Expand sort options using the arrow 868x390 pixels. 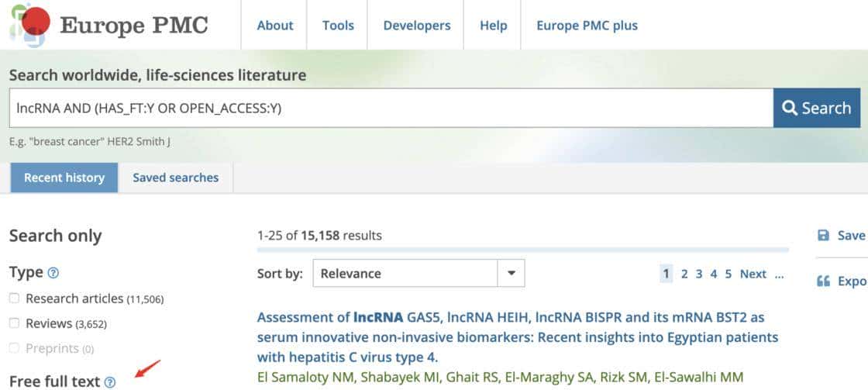point(511,273)
